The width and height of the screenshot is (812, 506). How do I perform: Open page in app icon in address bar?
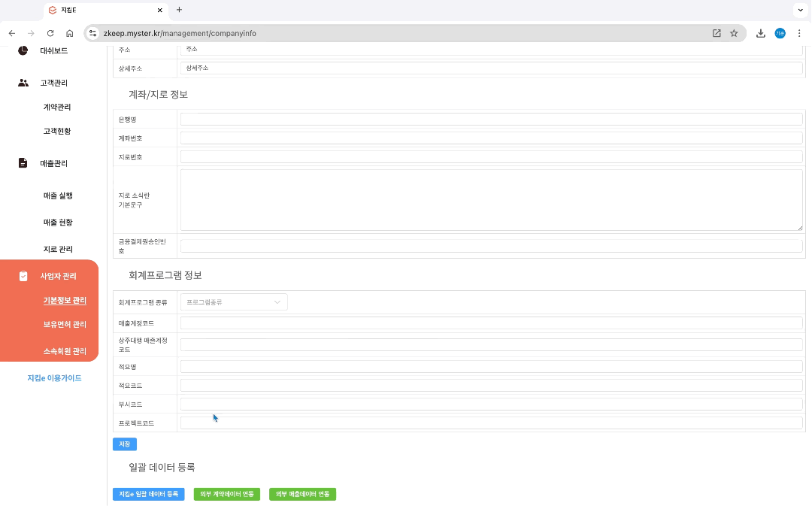(717, 33)
